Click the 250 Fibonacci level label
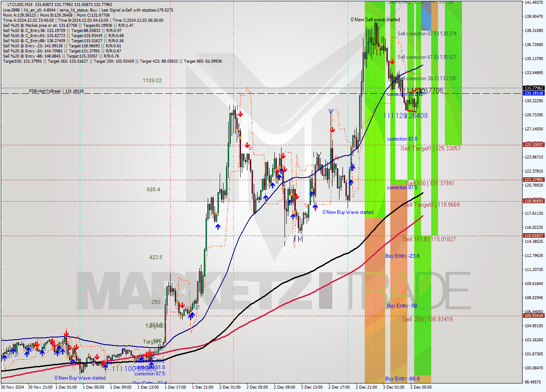 tap(156, 302)
